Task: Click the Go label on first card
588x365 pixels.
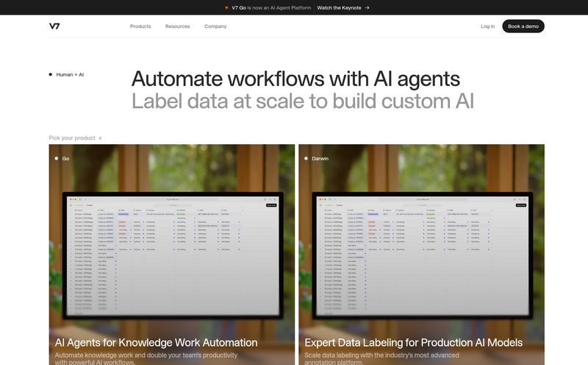Action: [x=65, y=158]
